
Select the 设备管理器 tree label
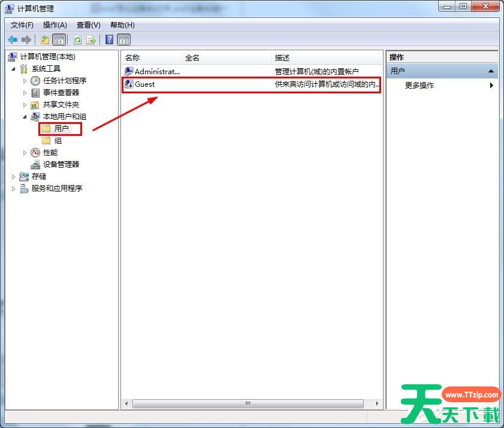coord(61,165)
